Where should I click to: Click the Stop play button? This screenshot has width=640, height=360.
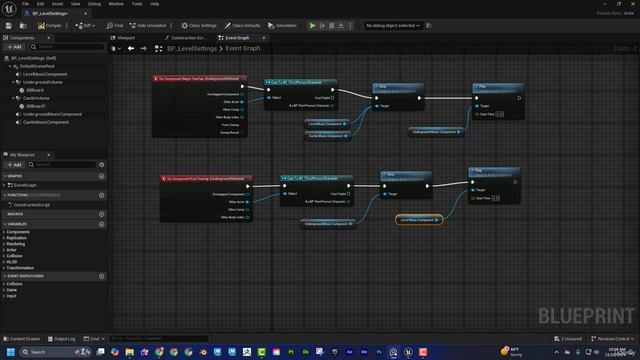332,26
